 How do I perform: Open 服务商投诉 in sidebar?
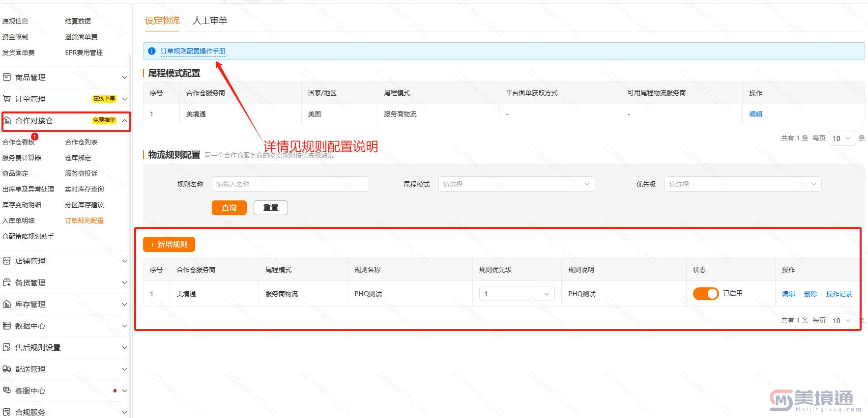[x=81, y=173]
